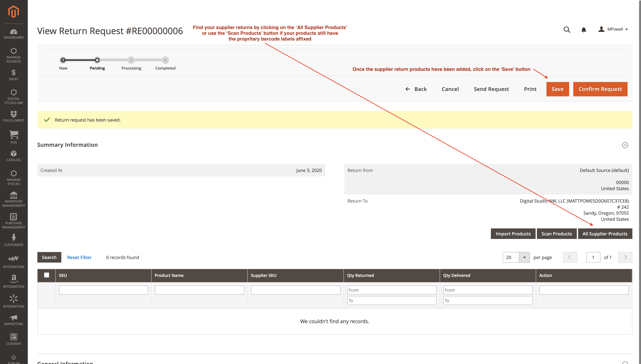Click the notifications bell icon
Viewport: 641px width, 364px height.
584,30
